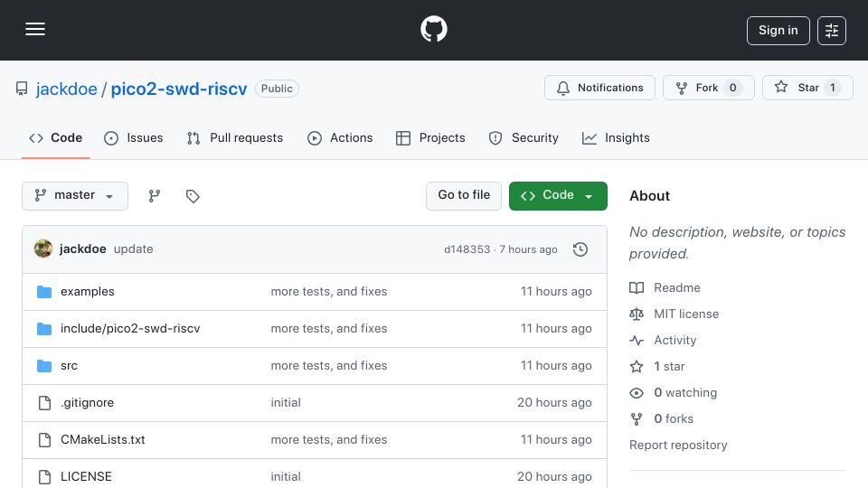This screenshot has width=868, height=488.
Task: Open the Readme link in About
Action: tap(677, 287)
